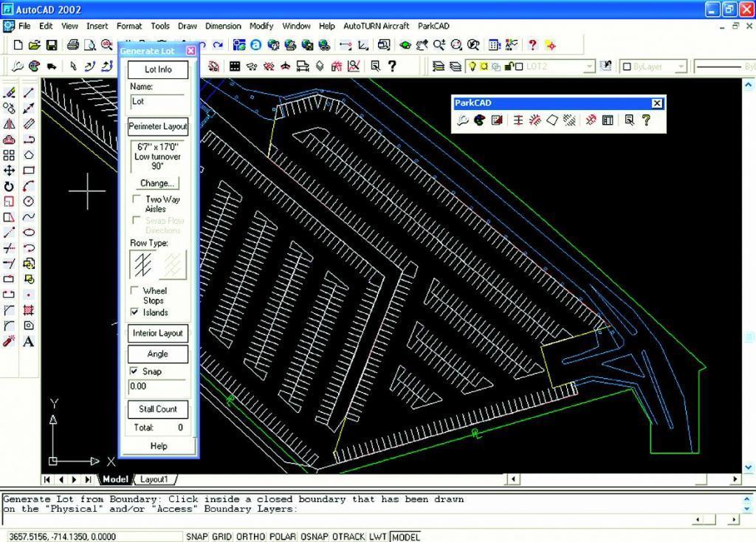The height and width of the screenshot is (542, 756).
Task: Click the Interior Layout button
Action: point(158,333)
